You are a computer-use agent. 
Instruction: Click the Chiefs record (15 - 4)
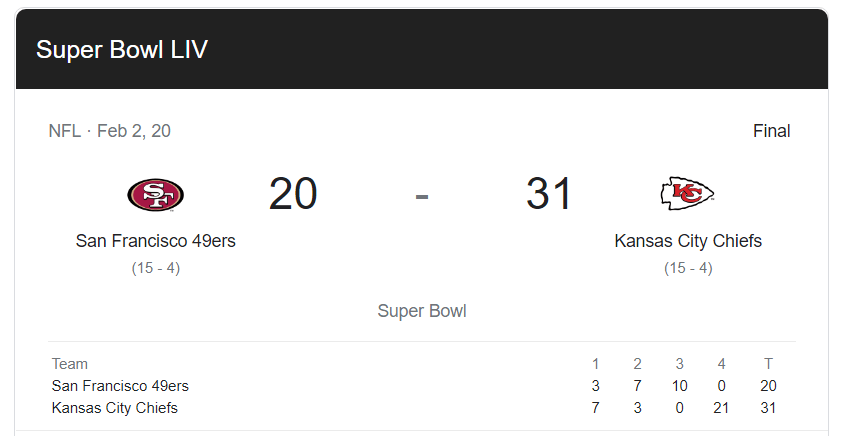(688, 268)
